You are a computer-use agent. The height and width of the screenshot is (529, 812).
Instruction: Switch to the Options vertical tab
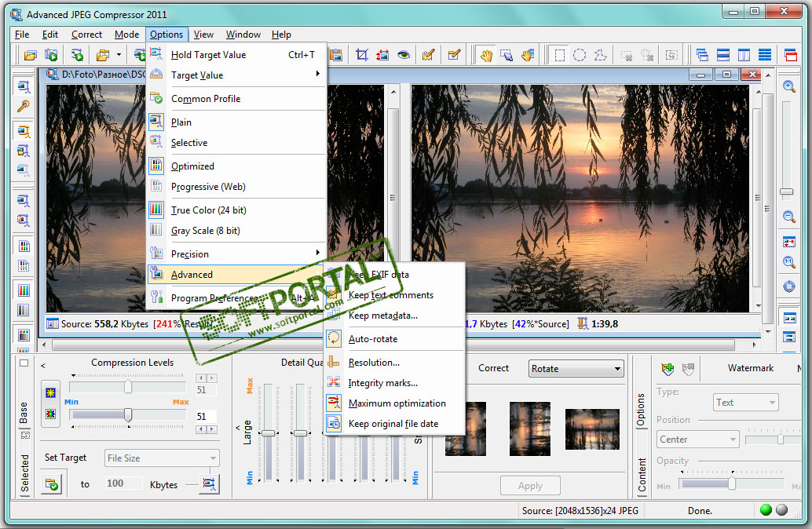[641, 410]
